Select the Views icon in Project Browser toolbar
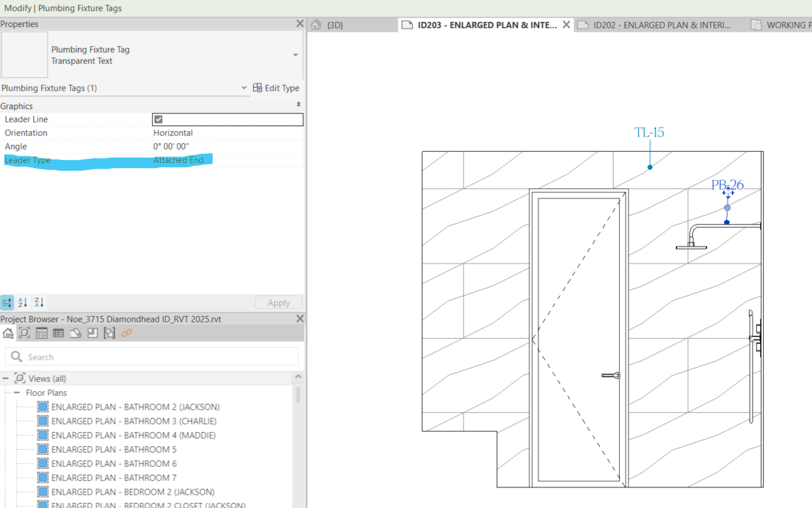This screenshot has width=812, height=508. tap(24, 333)
